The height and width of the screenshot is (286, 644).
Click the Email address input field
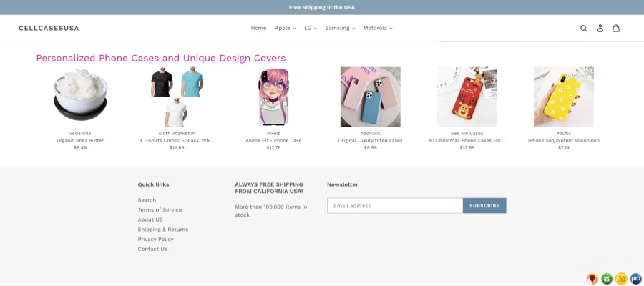[395, 206]
